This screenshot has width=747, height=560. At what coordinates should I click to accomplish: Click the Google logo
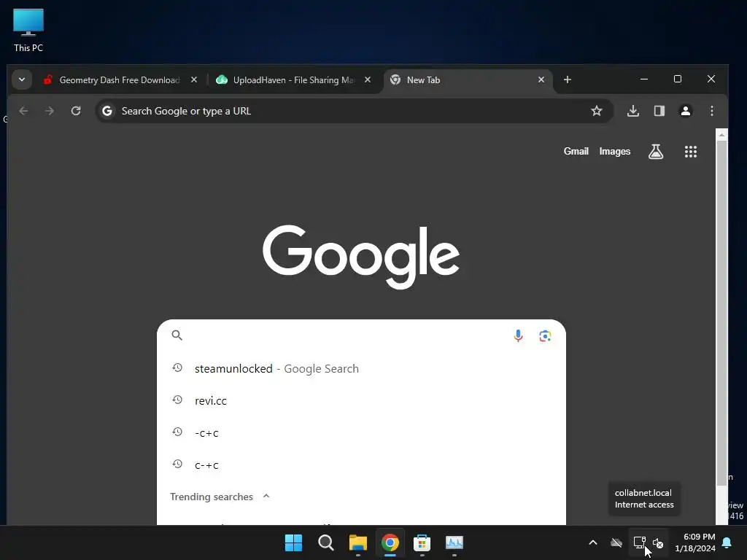pos(361,257)
